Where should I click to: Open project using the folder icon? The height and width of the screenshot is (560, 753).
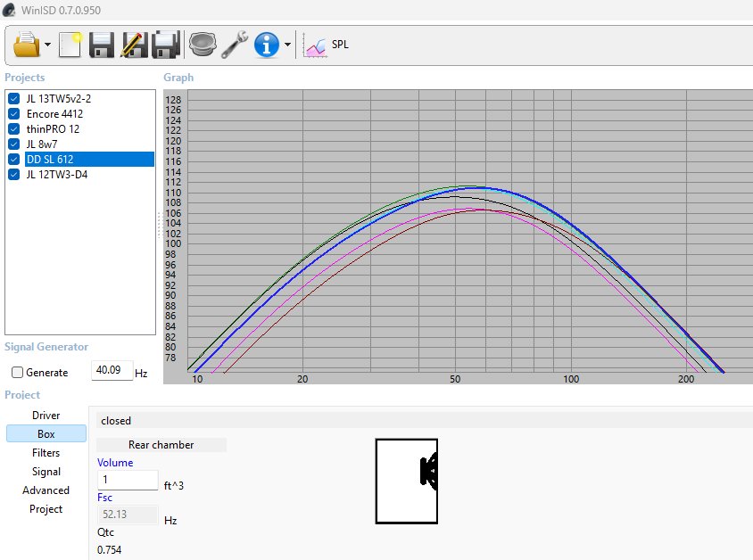click(x=27, y=45)
